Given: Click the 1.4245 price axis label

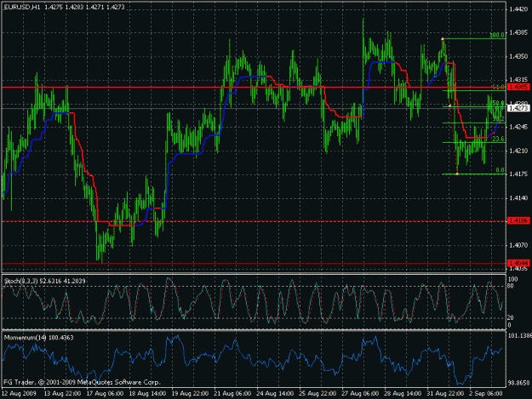Looking at the screenshot, I should [518, 127].
